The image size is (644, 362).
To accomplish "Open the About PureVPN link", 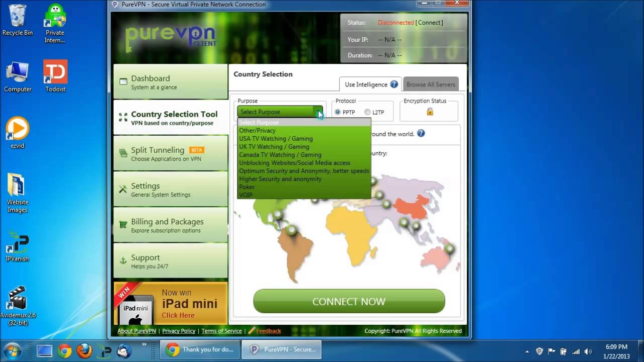I will [x=136, y=331].
